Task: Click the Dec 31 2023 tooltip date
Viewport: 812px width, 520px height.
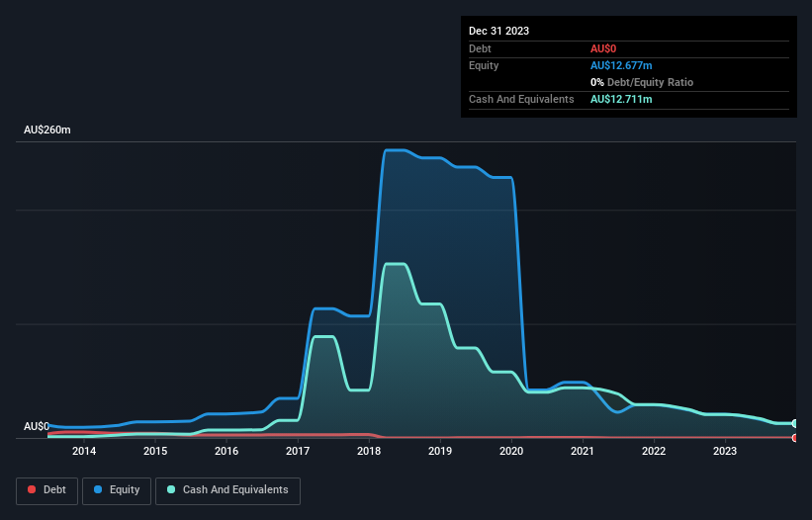Action: [498, 31]
